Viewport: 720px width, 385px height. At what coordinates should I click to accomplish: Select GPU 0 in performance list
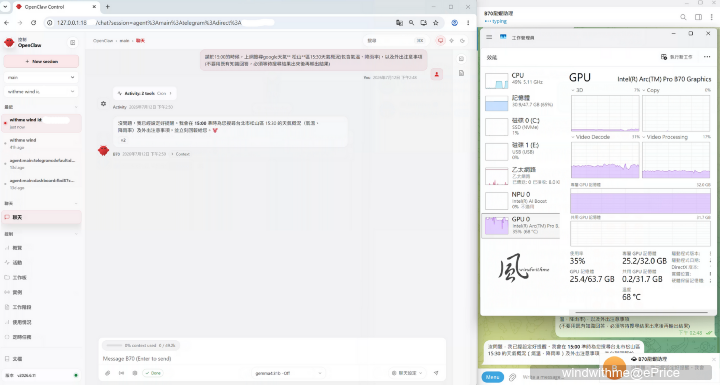point(521,225)
